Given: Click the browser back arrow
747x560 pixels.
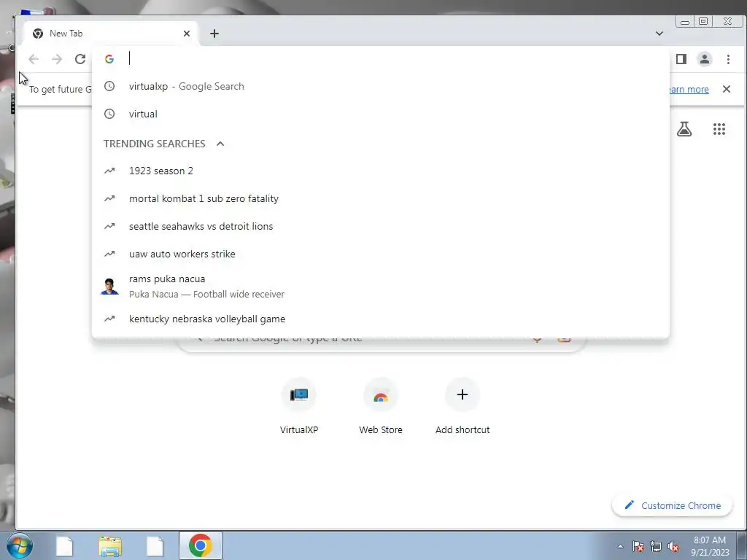Looking at the screenshot, I should pos(34,59).
